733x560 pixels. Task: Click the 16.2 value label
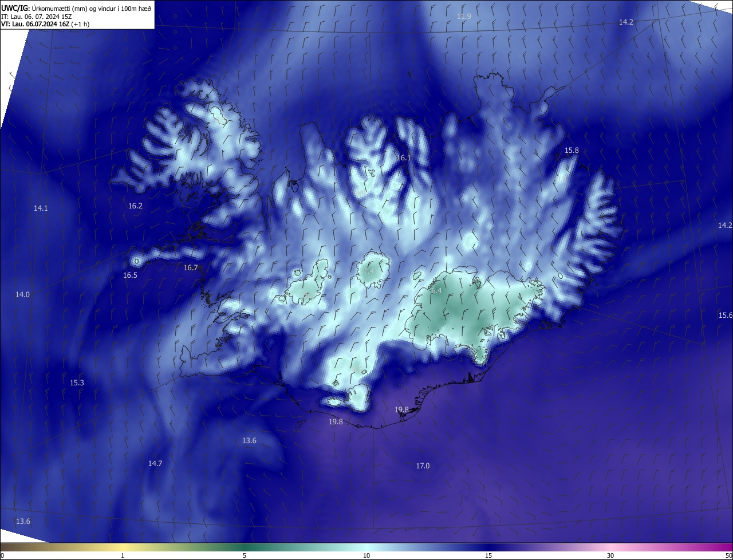coord(135,206)
